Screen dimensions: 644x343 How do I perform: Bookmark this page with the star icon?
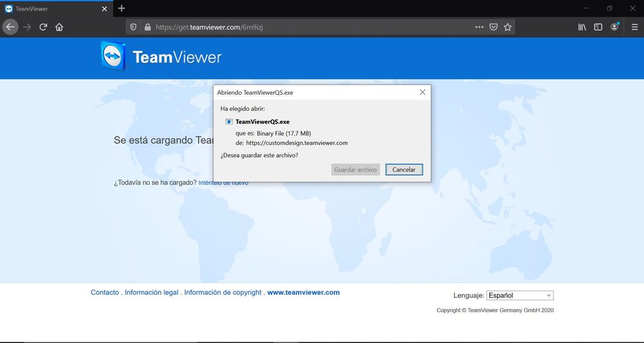point(508,27)
